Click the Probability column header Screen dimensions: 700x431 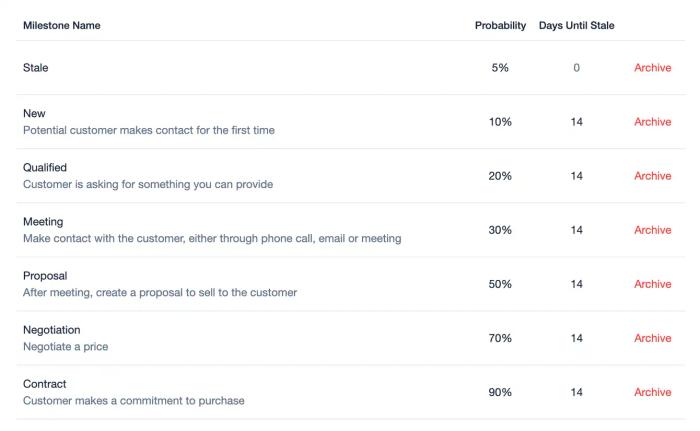[500, 26]
